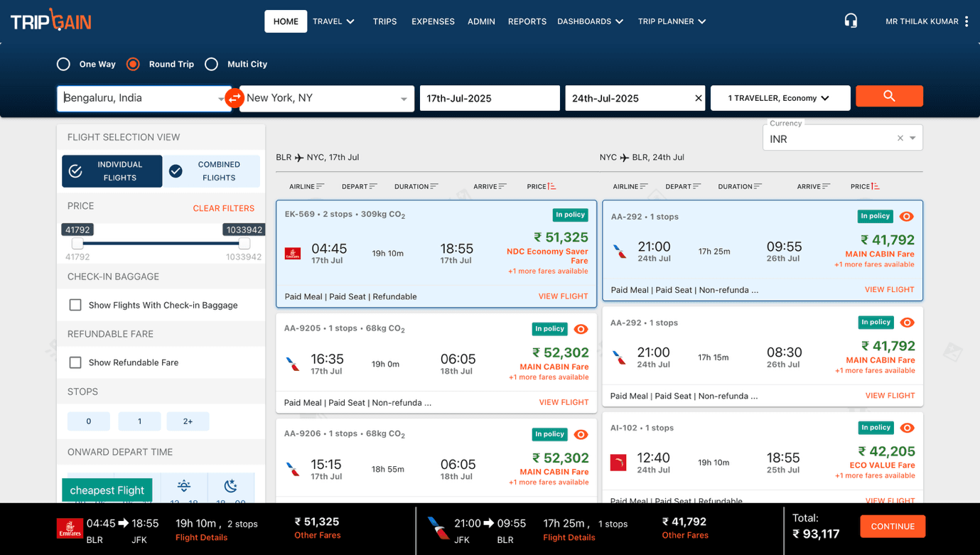The image size is (980, 555).
Task: Click American Airlines logo in bottom summary bar
Action: click(438, 528)
